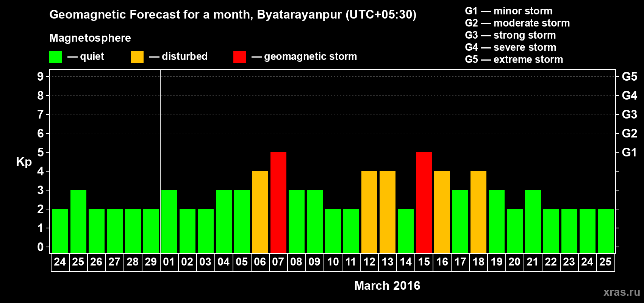Click the G4 label on the right axis
This screenshot has height=303, width=644.
click(630, 95)
